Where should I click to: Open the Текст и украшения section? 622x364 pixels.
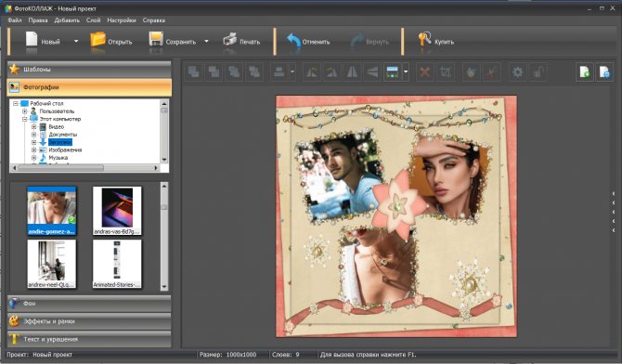pyautogui.click(x=89, y=339)
